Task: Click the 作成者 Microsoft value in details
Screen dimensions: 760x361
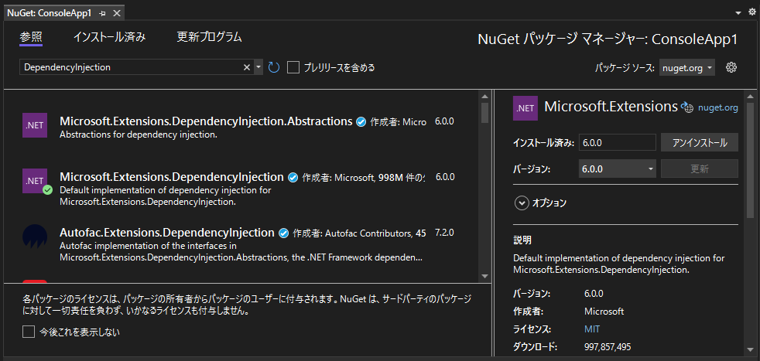Action: click(x=604, y=312)
